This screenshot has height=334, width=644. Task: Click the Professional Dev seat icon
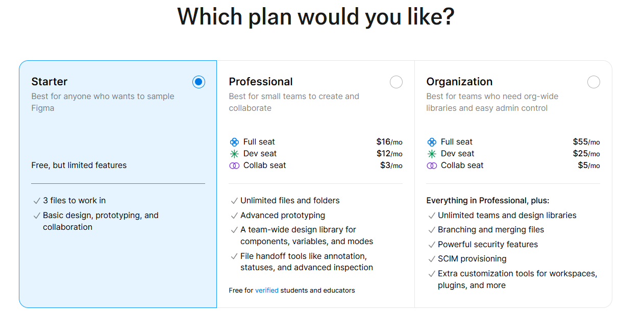234,154
